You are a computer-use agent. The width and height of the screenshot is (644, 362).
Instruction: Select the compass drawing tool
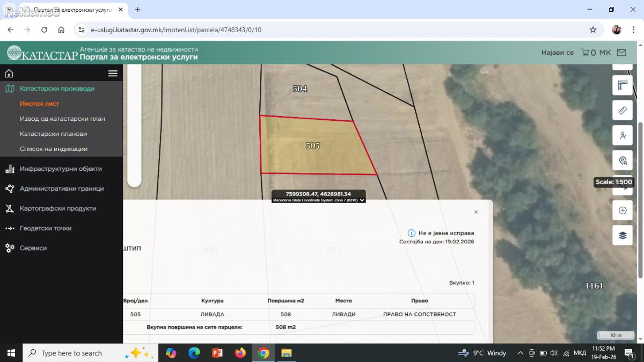point(623,135)
